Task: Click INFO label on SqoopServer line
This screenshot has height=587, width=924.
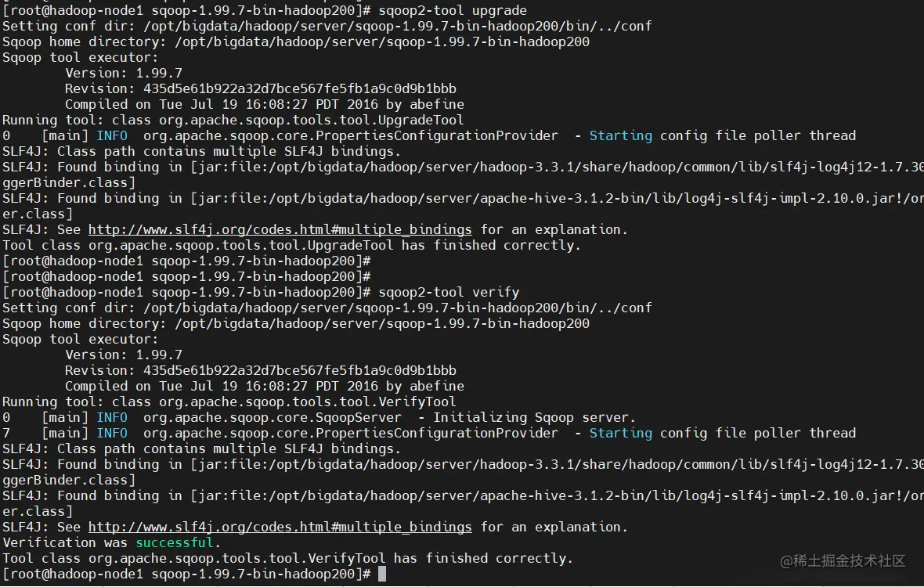Action: (112, 417)
